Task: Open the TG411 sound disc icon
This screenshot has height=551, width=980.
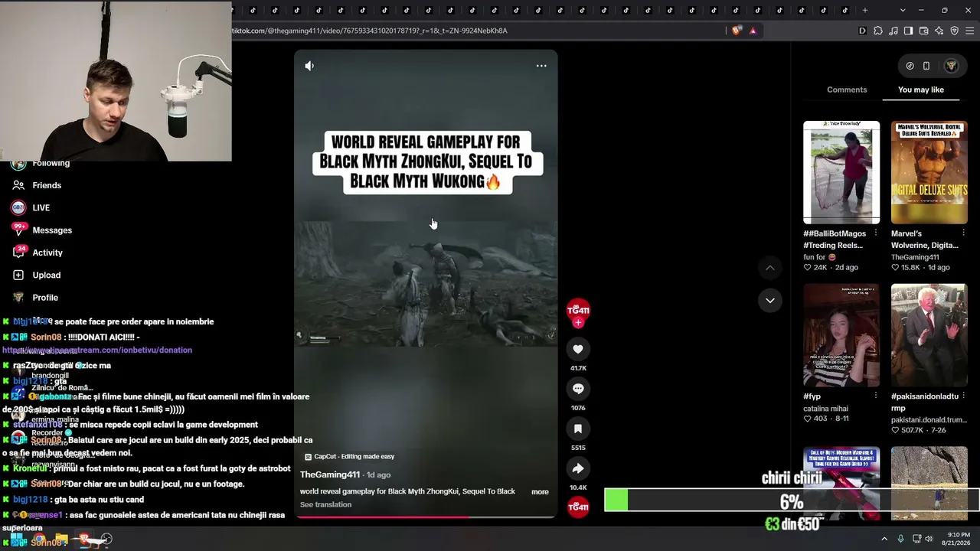Action: point(578,507)
